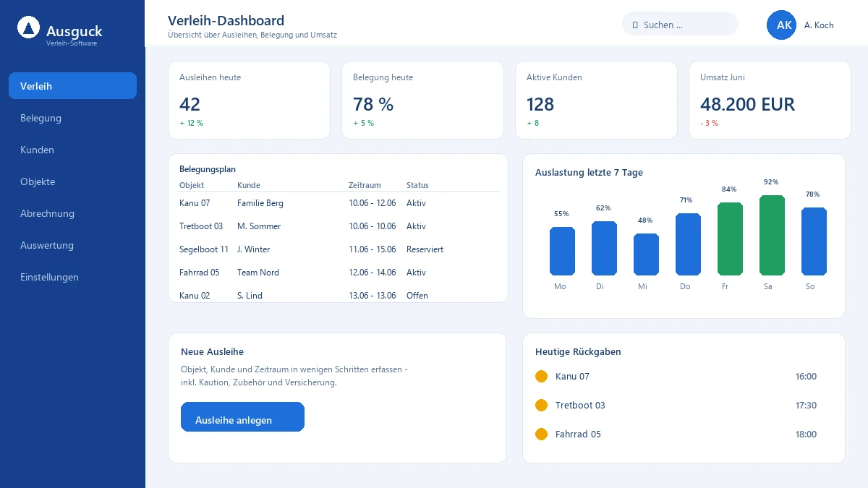Click the 11.06 - 15.06 period
The image size is (868, 488).
pyautogui.click(x=373, y=249)
